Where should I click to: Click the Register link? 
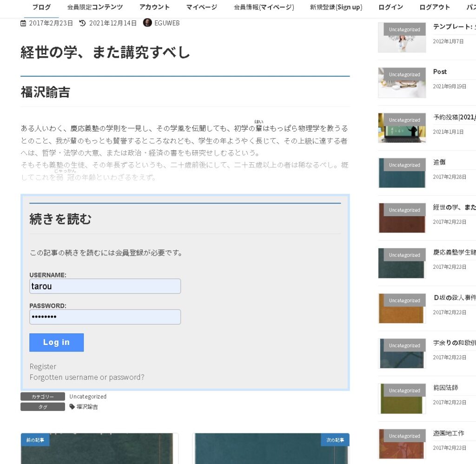(43, 366)
